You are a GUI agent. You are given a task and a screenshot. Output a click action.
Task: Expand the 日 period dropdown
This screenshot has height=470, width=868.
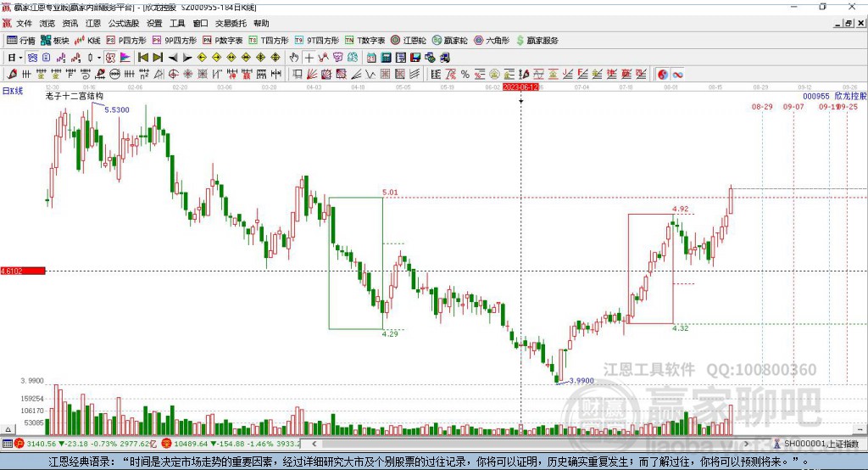tap(20, 58)
